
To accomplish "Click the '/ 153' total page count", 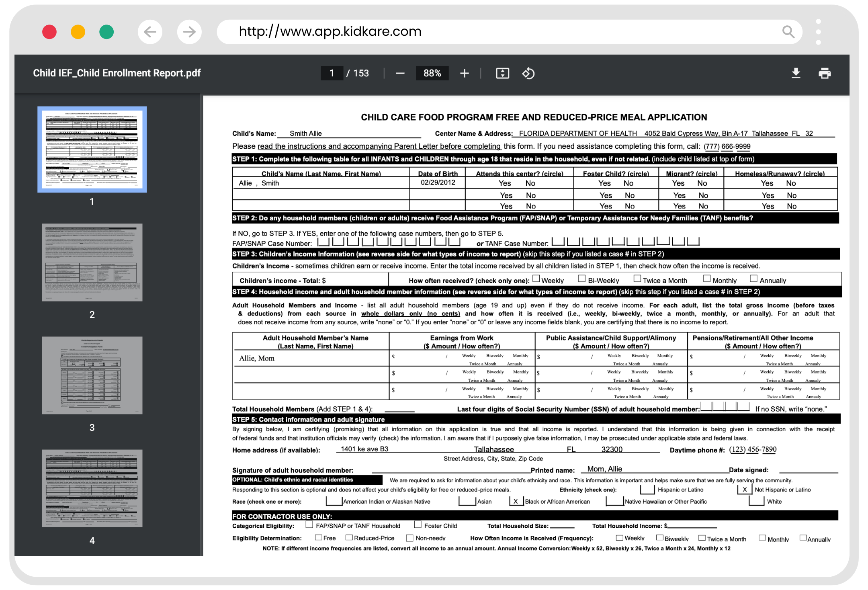I will coord(358,73).
